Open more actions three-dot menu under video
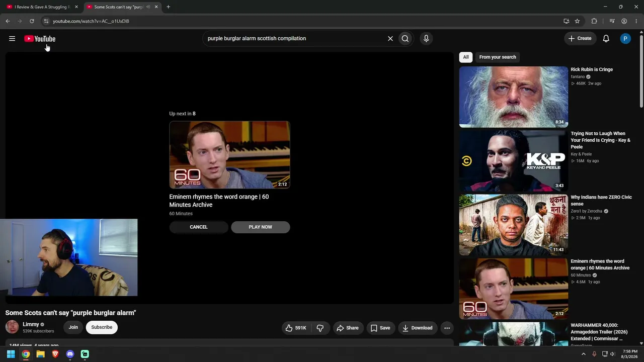Viewport: 644px width, 362px height. [x=447, y=328]
